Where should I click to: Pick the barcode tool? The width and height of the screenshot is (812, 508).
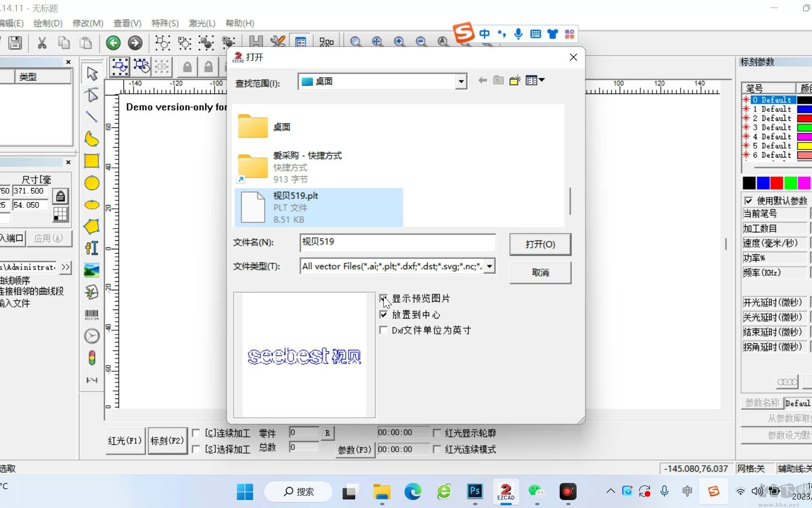coord(92,314)
